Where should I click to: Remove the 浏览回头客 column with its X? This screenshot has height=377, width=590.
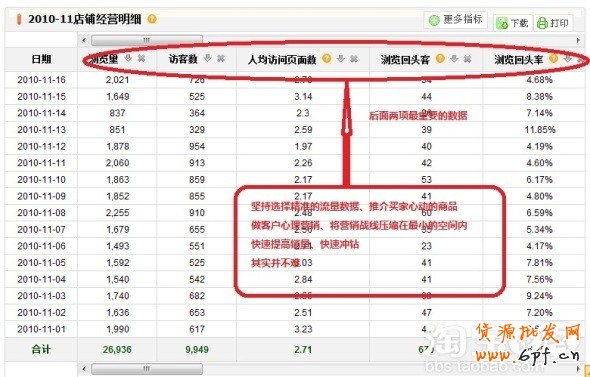[467, 59]
